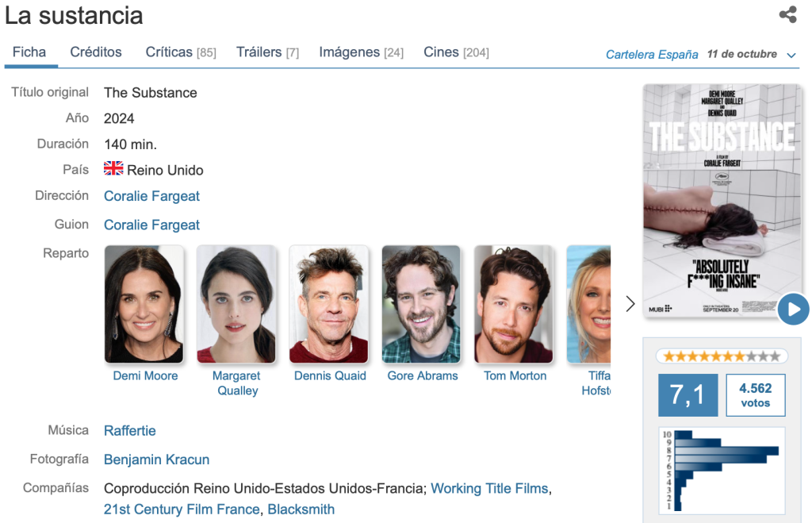Open Tom Morton's name link
812x523 pixels.
515,376
